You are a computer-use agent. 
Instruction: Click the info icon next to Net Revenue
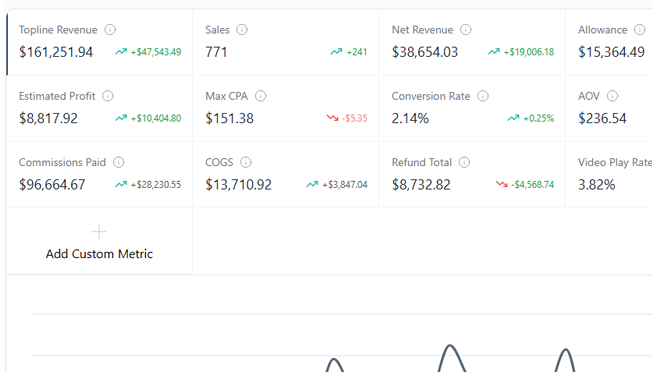(x=465, y=30)
